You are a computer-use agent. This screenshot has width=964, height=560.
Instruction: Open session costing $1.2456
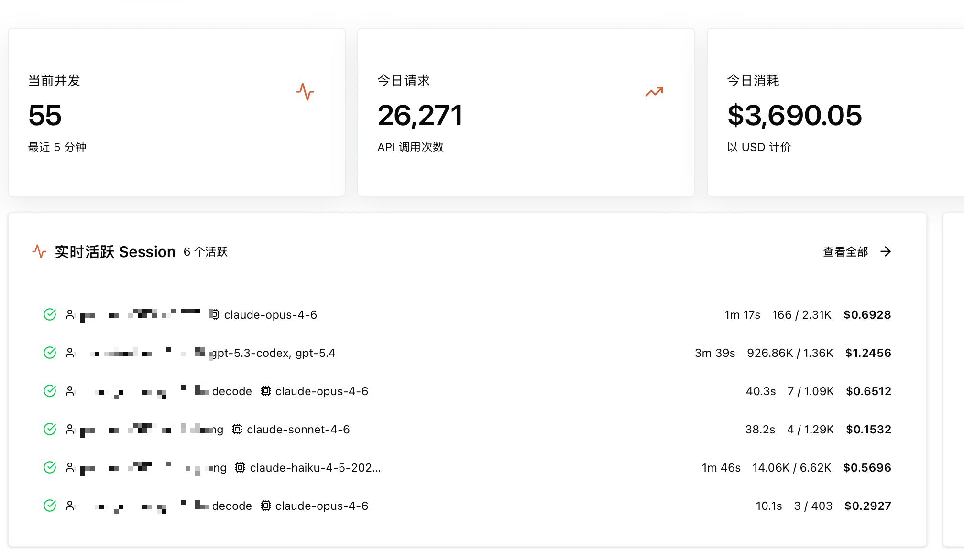[868, 353]
